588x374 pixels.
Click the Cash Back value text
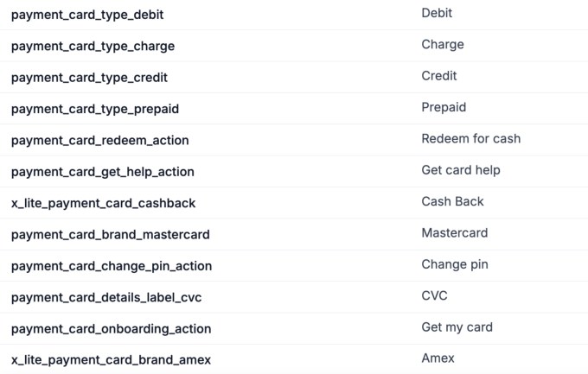tap(452, 201)
